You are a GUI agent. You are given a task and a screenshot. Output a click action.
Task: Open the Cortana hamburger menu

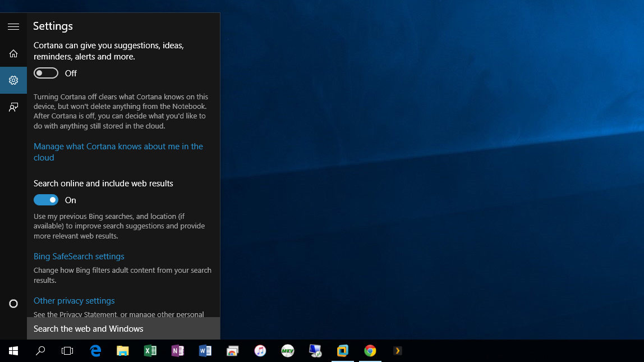pyautogui.click(x=13, y=26)
